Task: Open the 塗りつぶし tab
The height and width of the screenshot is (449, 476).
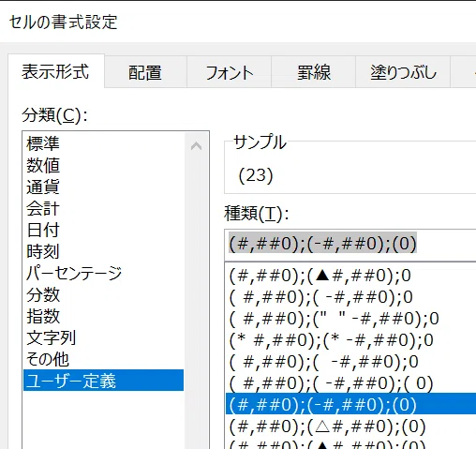Action: pos(403,72)
